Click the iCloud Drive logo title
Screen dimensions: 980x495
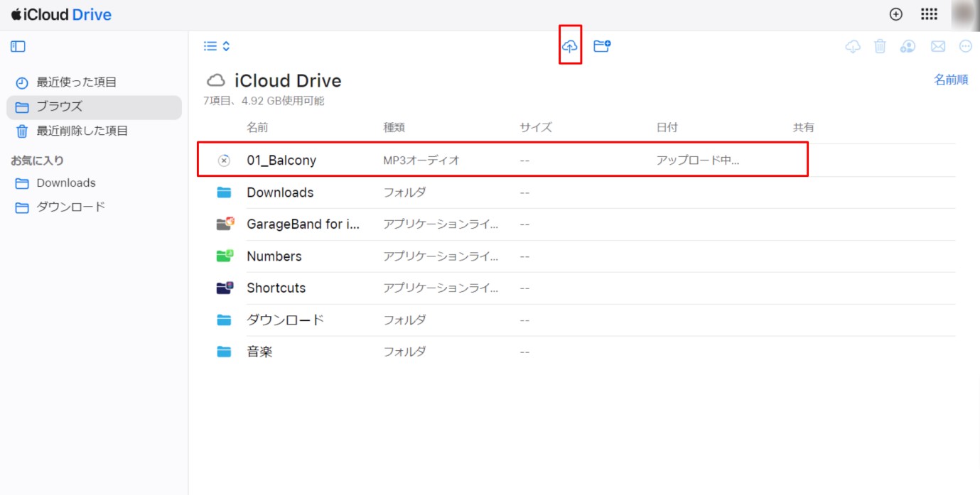61,14
